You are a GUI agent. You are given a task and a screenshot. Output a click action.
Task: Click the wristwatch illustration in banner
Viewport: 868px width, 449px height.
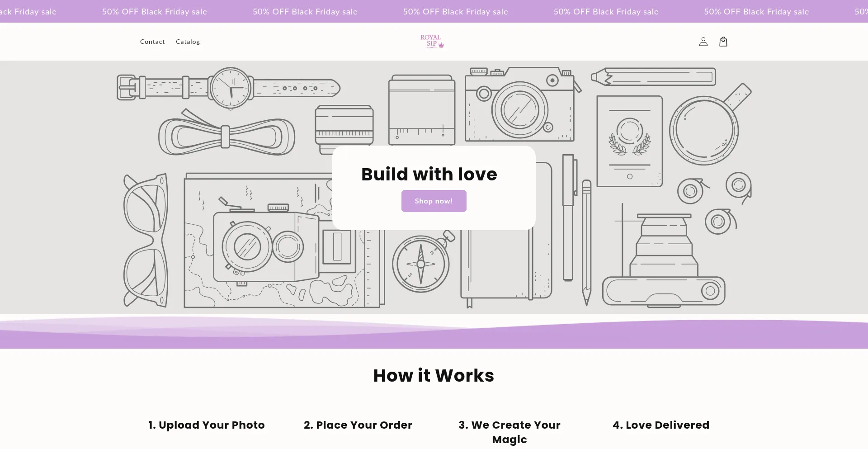(x=231, y=88)
